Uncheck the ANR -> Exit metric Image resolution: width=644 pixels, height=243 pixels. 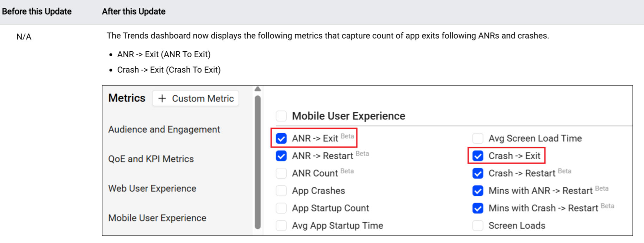coord(281,139)
